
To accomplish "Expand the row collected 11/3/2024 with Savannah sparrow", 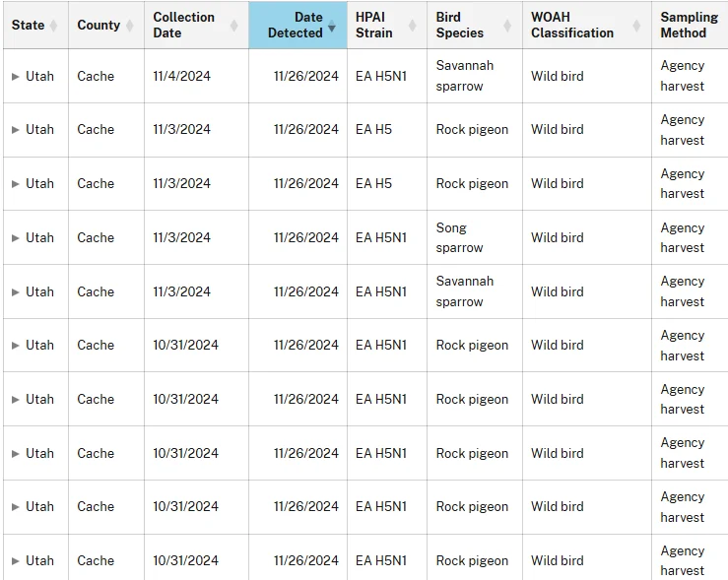I will coord(16,291).
